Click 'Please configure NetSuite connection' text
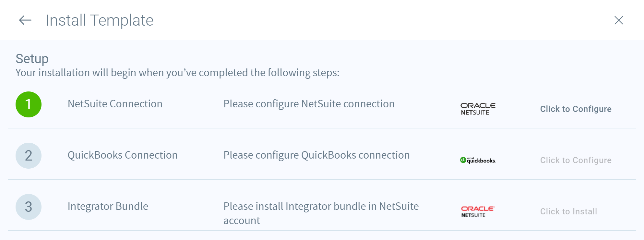Screen dimensions: 644x240 coord(309,104)
